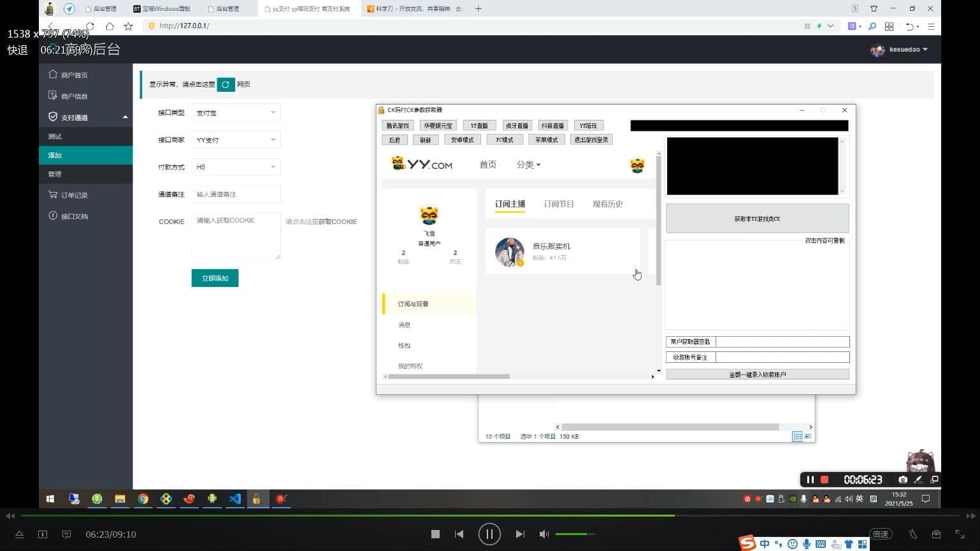Switch to the 订阅节目 tab
Viewport: 980px width, 551px height.
(x=559, y=204)
